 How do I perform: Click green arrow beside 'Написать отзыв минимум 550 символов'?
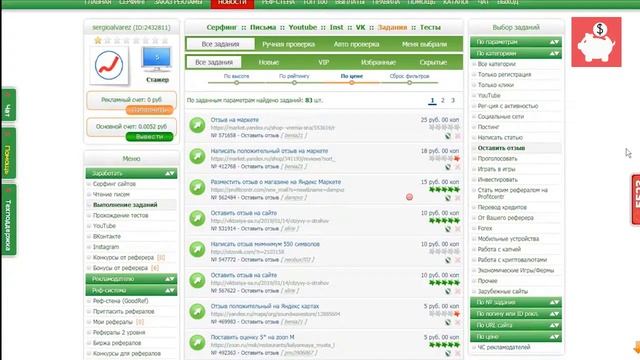pyautogui.click(x=197, y=249)
